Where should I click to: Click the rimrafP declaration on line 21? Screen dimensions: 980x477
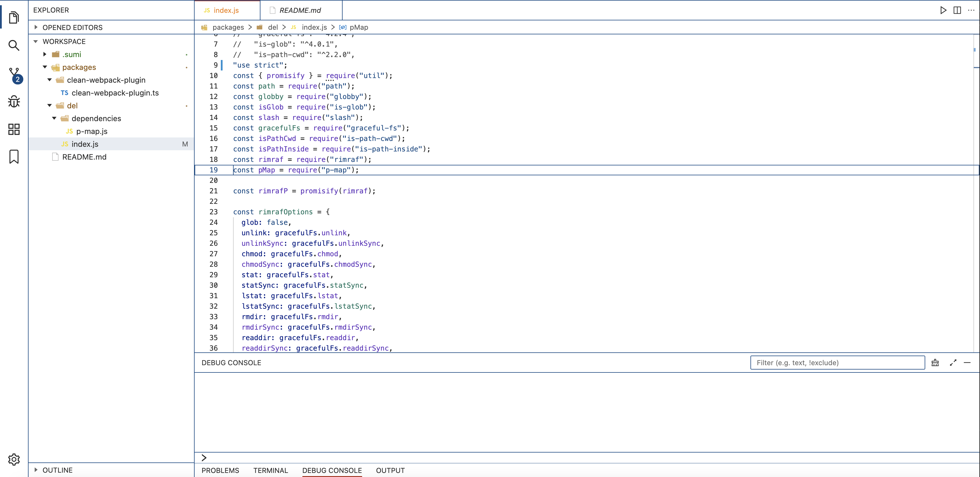(273, 191)
